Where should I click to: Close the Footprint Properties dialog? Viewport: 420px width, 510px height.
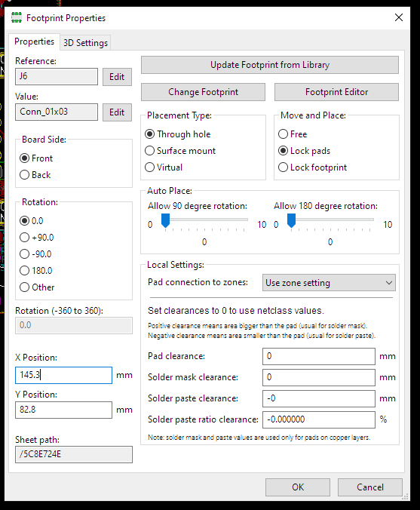tap(399, 17)
